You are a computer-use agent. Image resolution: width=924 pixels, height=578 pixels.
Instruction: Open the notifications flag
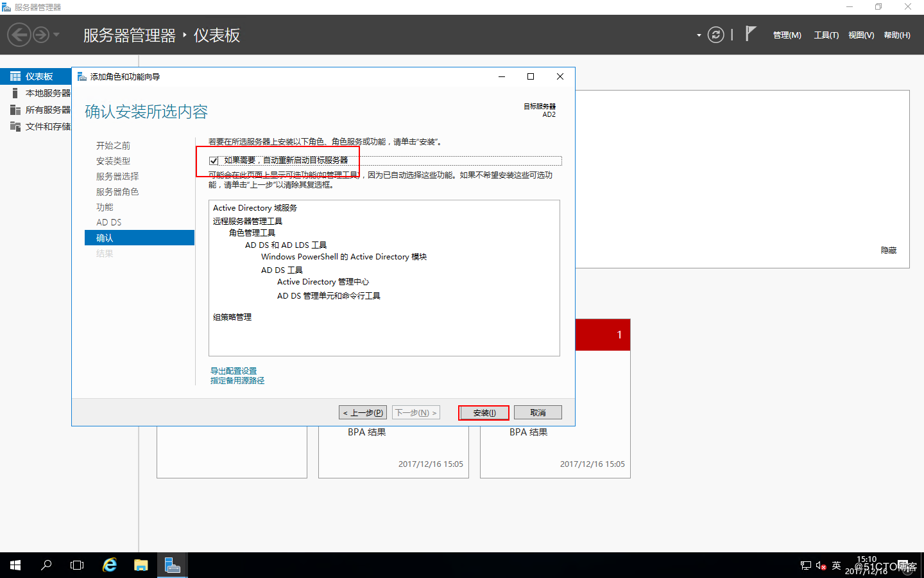click(x=751, y=33)
